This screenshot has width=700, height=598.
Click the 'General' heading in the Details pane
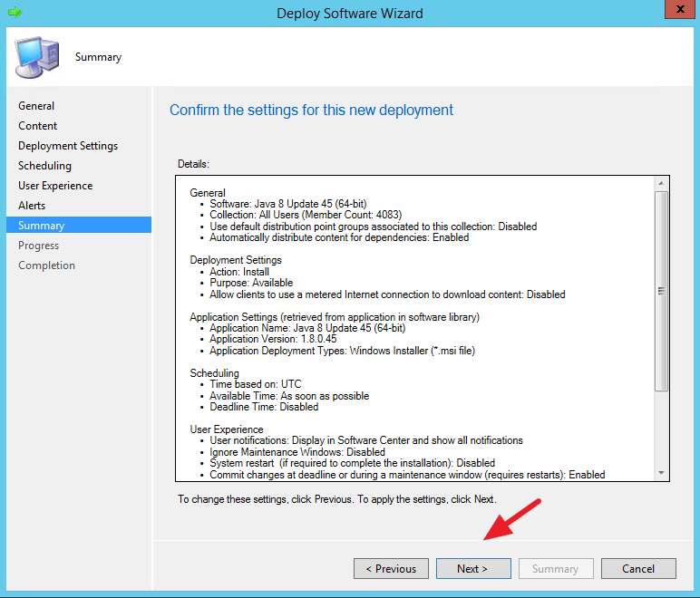[x=207, y=193]
